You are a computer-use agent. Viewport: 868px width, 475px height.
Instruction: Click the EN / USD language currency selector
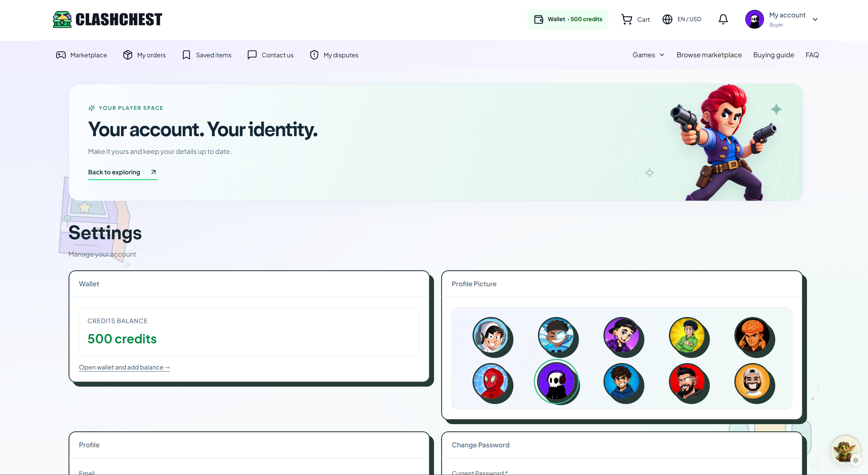click(x=689, y=19)
